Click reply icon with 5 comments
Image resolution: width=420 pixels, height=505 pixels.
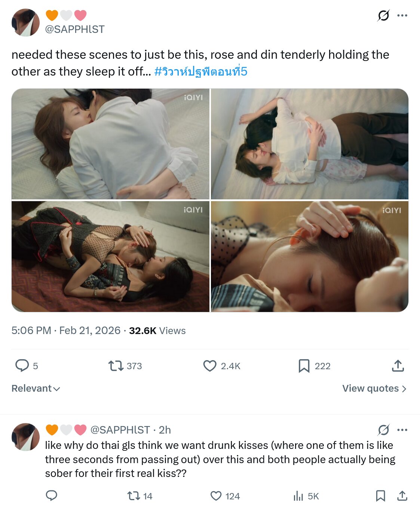click(x=22, y=365)
